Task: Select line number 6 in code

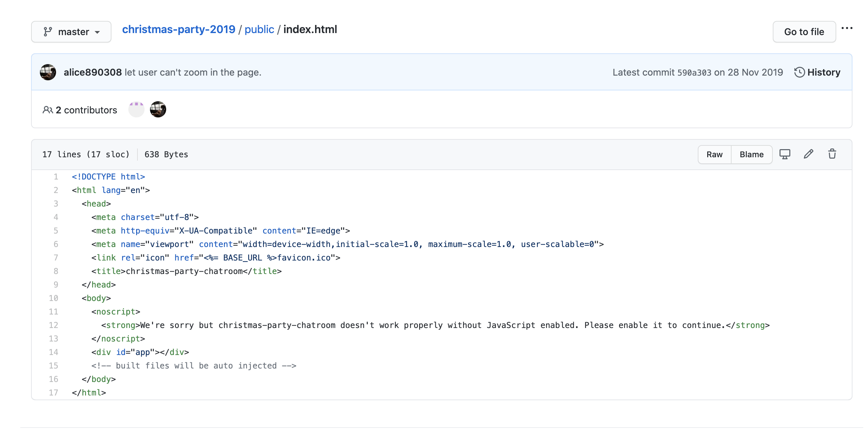Action: (x=56, y=244)
